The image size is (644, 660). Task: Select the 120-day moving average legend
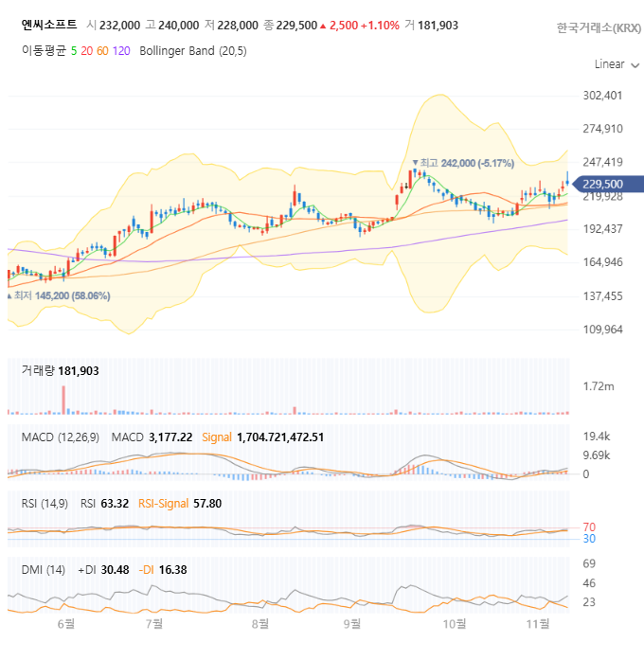click(121, 51)
